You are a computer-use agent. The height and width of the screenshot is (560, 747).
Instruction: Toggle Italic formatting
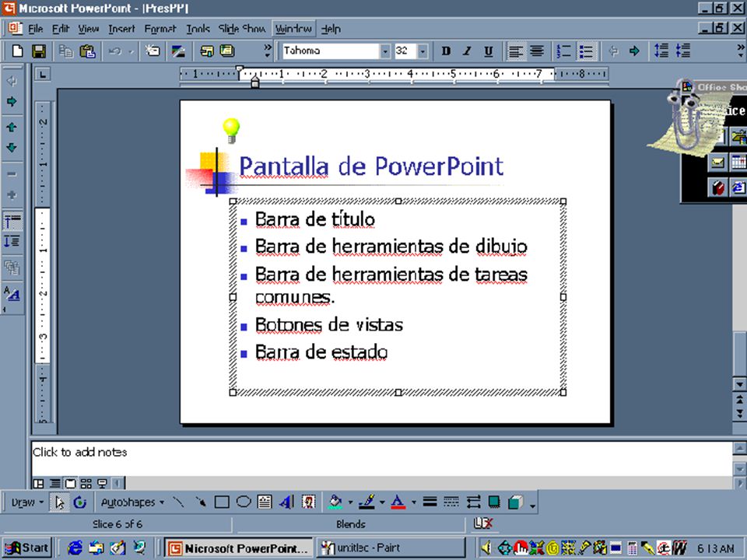(x=468, y=51)
